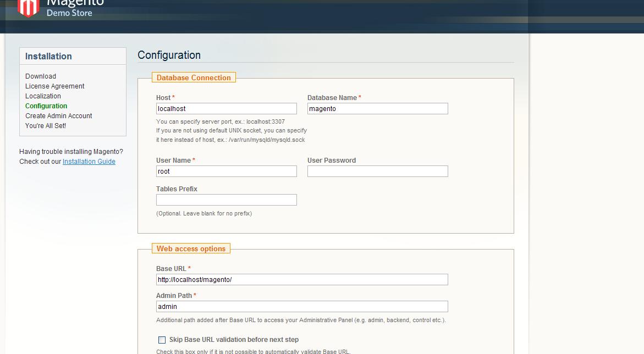The width and height of the screenshot is (644, 354).
Task: Click the You're All Set! step
Action: 46,126
